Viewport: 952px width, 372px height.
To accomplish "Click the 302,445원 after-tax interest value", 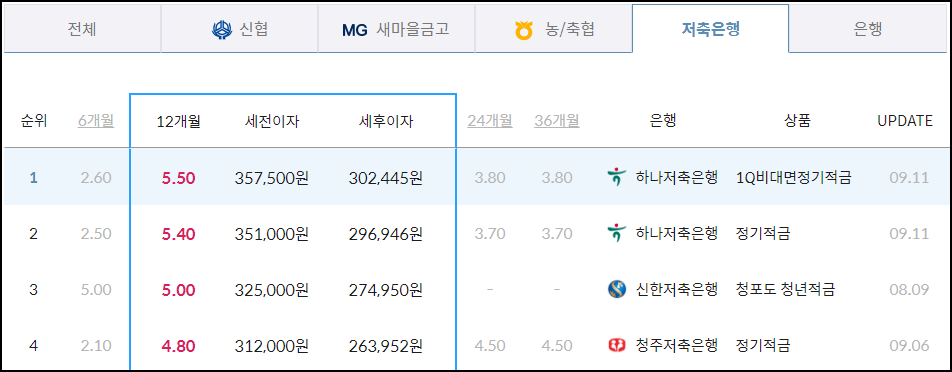I will point(386,178).
